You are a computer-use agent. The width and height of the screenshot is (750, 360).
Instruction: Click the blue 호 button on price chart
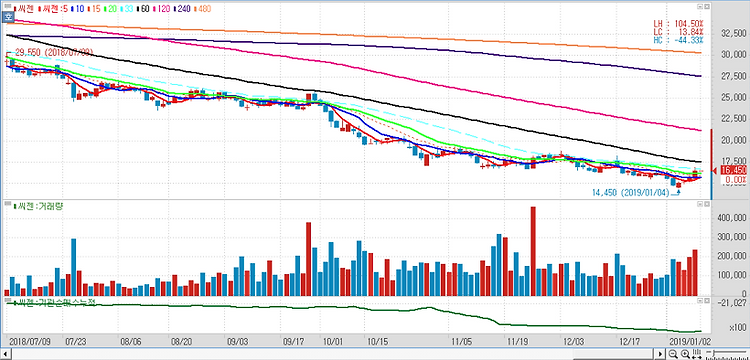[8, 17]
